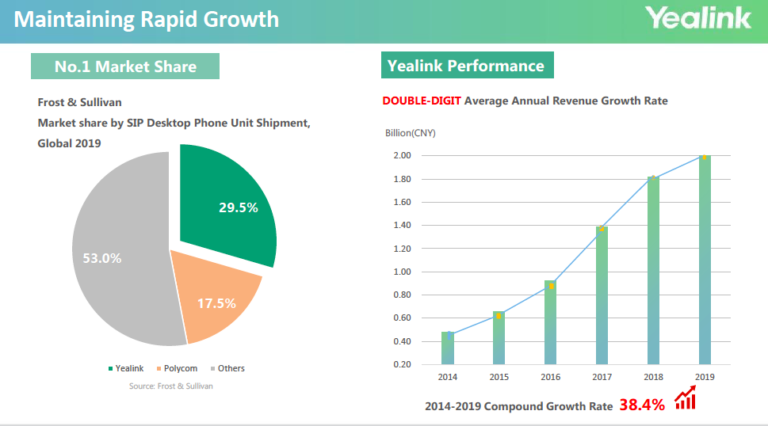Click the 'Frost & Sullivan' heading text

tap(79, 102)
